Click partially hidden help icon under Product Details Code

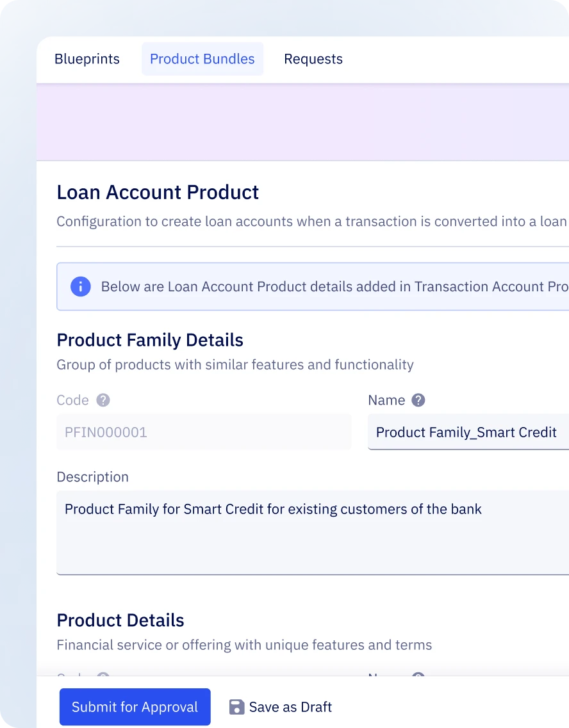pyautogui.click(x=103, y=675)
